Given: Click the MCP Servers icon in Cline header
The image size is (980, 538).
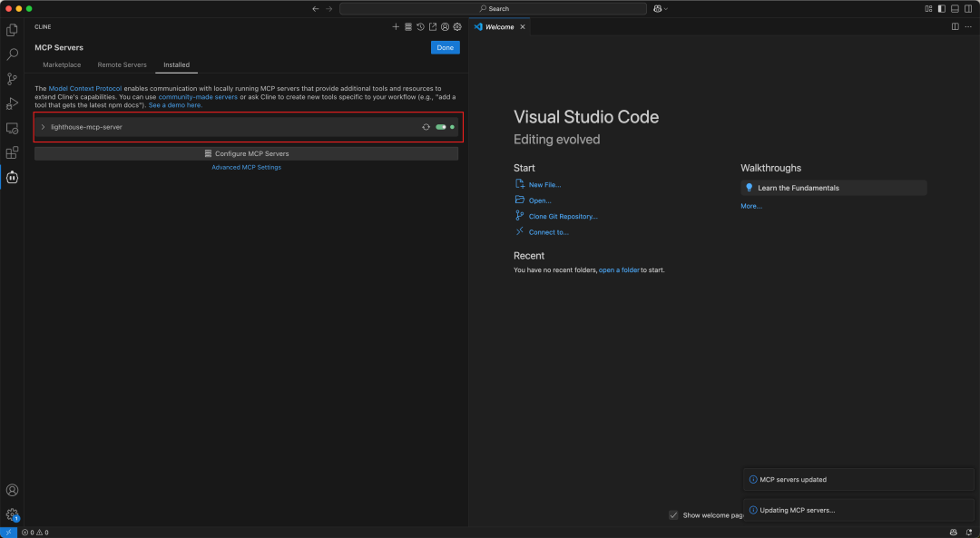Looking at the screenshot, I should pyautogui.click(x=408, y=27).
